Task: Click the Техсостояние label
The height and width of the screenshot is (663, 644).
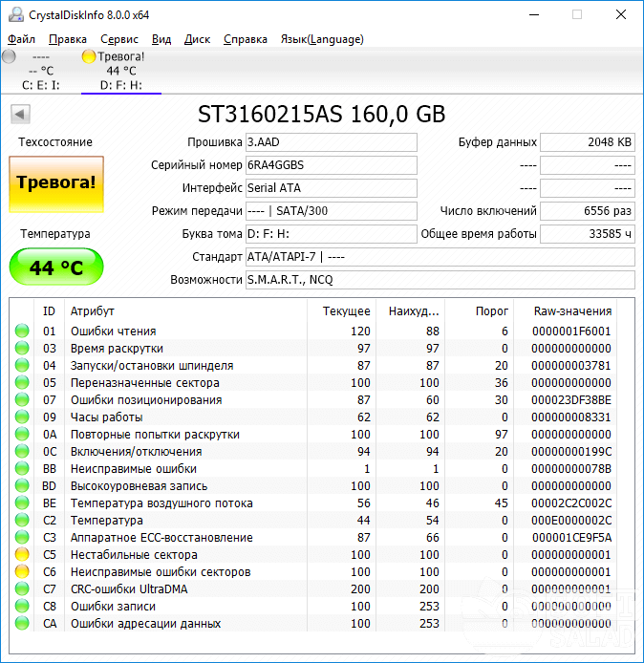Action: click(55, 142)
